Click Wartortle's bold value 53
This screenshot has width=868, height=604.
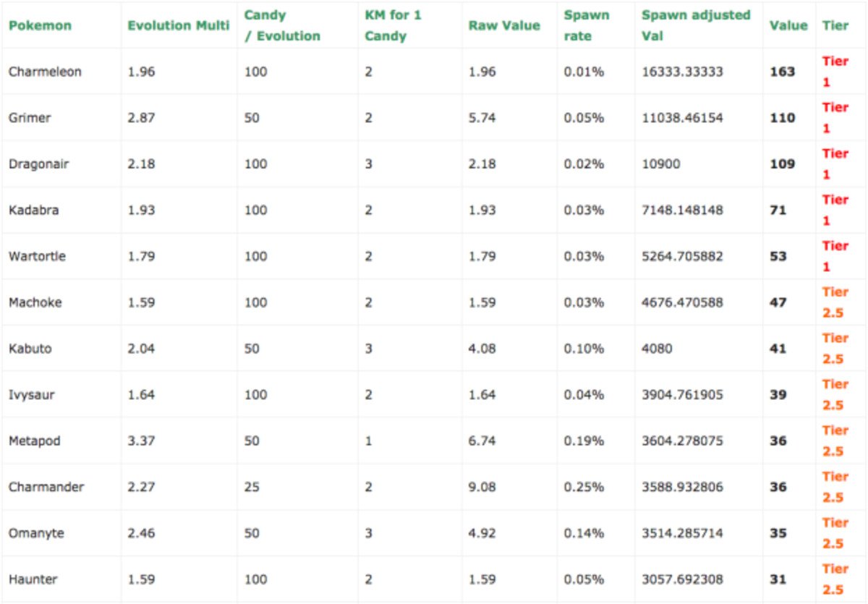pyautogui.click(x=778, y=257)
